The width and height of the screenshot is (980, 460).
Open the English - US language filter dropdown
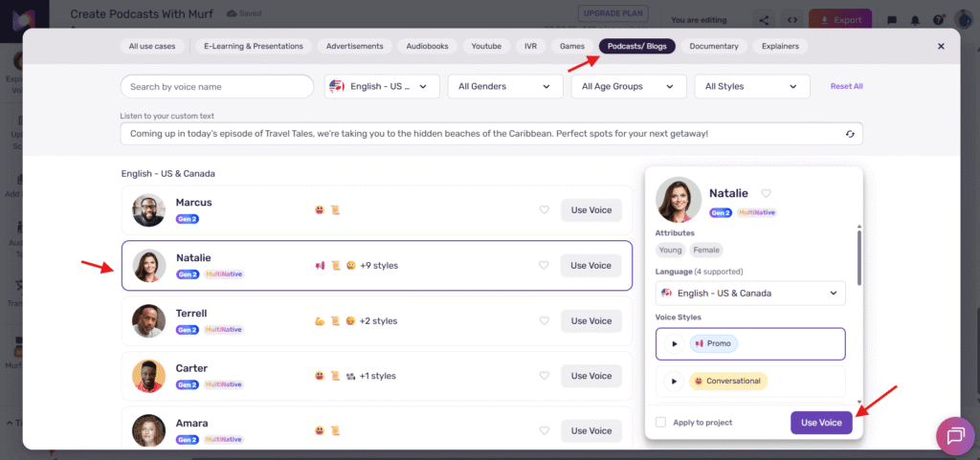click(382, 86)
